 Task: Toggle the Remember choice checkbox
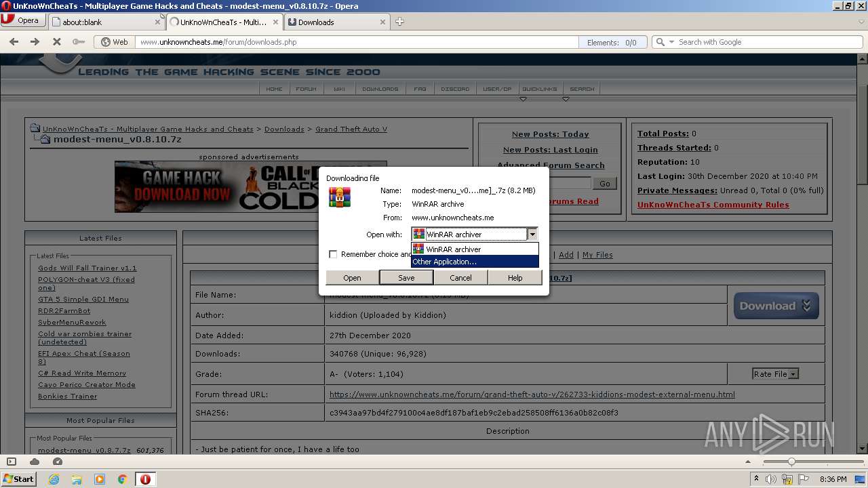coord(333,254)
